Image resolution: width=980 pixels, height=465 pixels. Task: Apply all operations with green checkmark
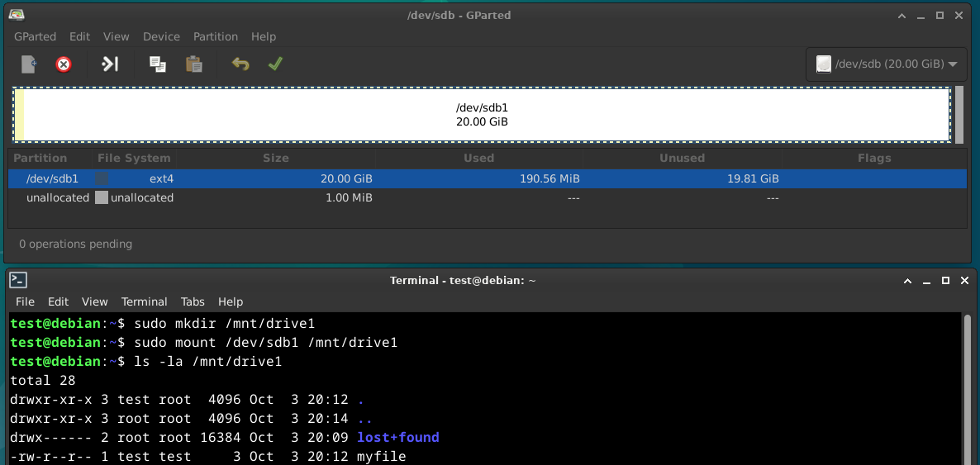(x=275, y=64)
